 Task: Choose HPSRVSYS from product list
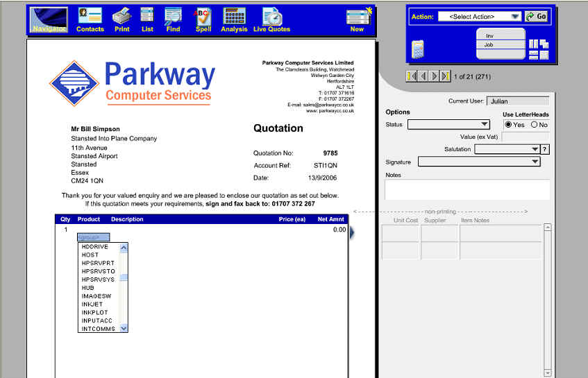pos(98,280)
